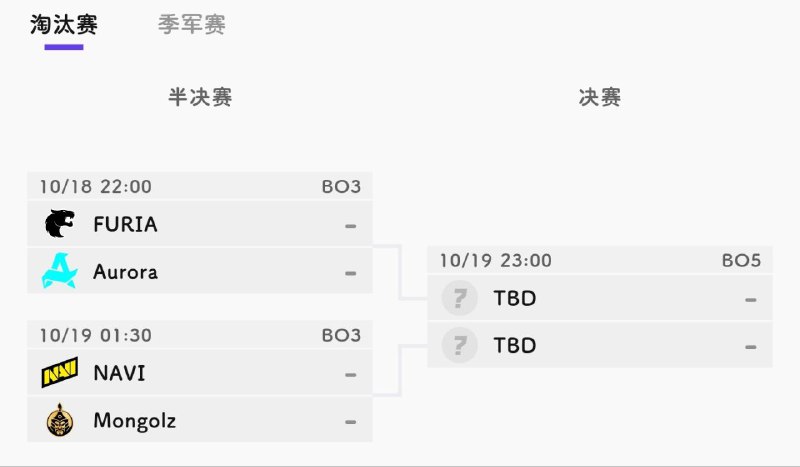Click the BO5 label in final match
Viewport: 800px width, 467px height.
741,260
